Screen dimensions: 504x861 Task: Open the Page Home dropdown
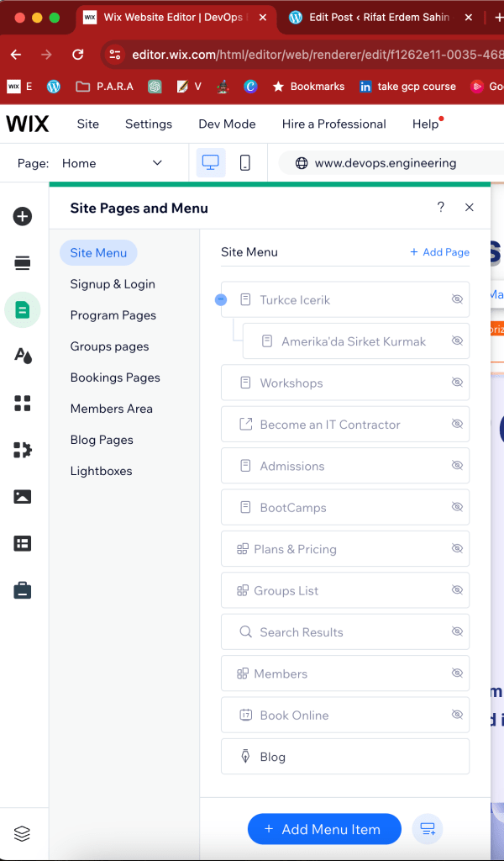[112, 163]
